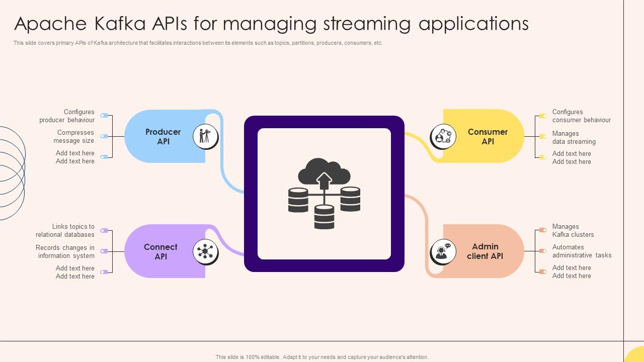Screen dimensions: 644x362
Task: Select the left database cylinder under the cloud
Action: click(299, 200)
